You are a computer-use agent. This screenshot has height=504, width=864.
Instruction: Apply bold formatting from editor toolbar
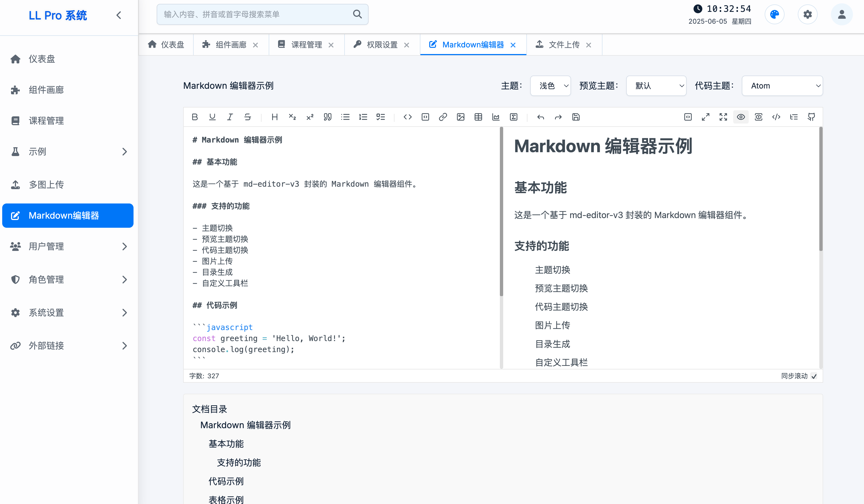pyautogui.click(x=195, y=117)
